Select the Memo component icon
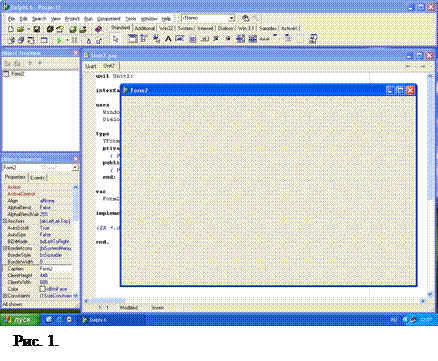 (192, 39)
